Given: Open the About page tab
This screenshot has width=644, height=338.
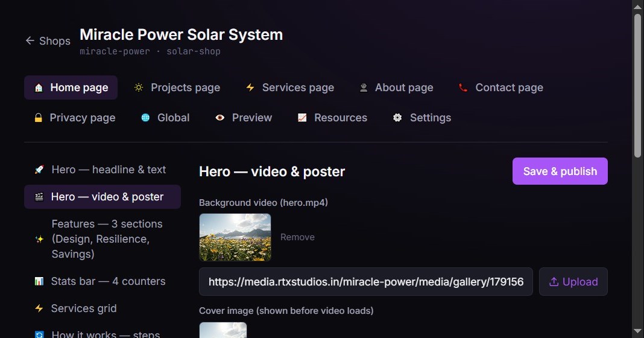Looking at the screenshot, I should (396, 88).
